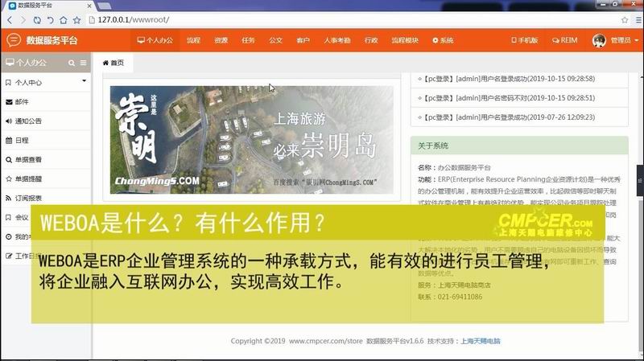
Task: Click the 会议 bookmark icon in sidebar
Action: pos(8,217)
